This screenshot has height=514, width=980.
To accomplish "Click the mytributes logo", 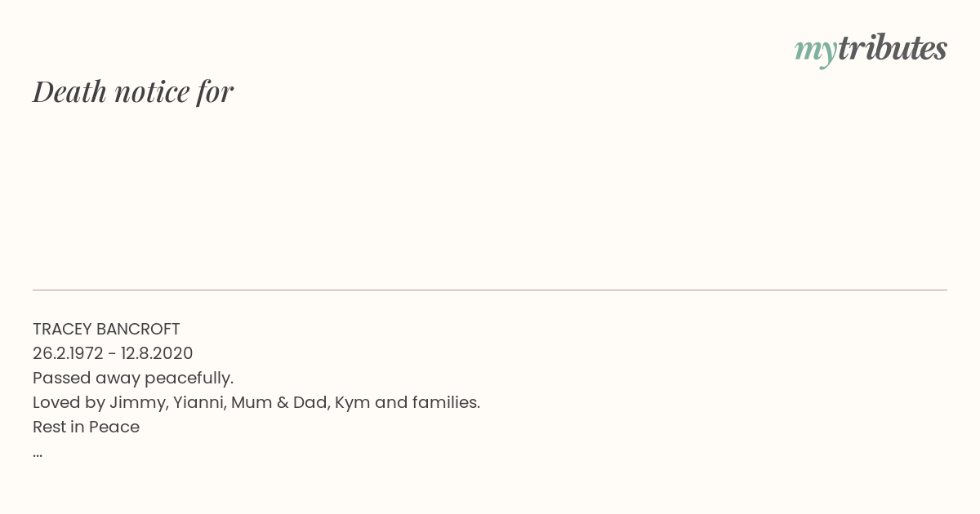I will pyautogui.click(x=871, y=50).
